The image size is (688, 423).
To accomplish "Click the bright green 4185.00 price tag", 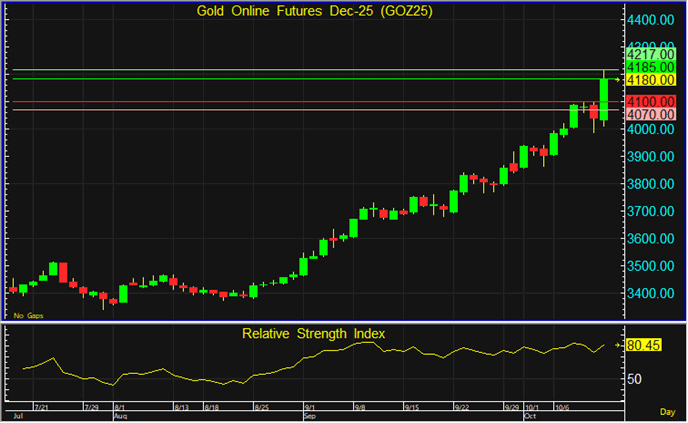I will pos(651,67).
